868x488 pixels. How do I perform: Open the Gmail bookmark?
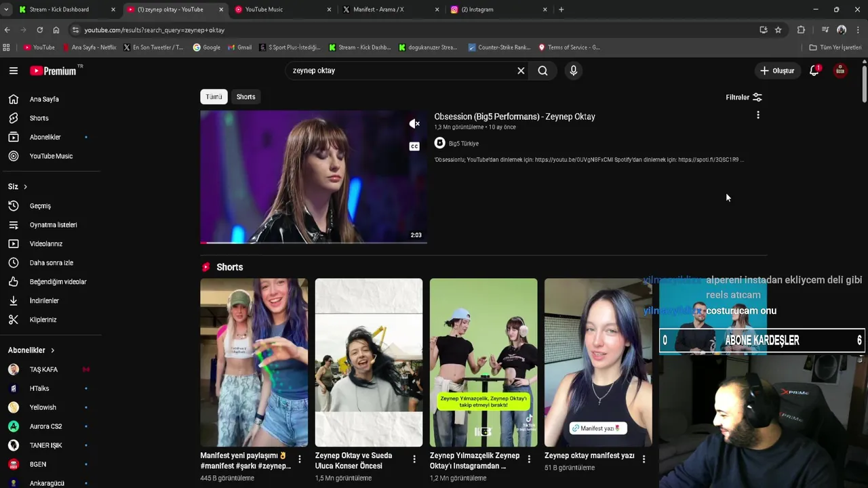[239, 47]
